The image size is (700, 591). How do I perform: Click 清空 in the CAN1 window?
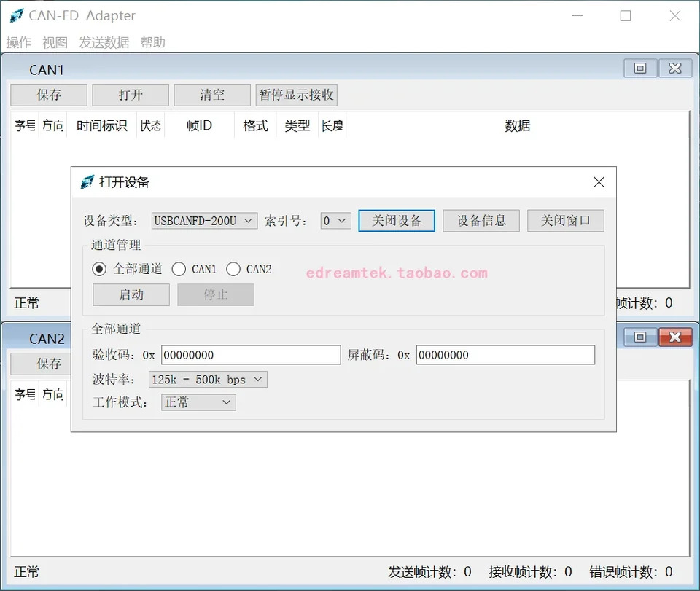coord(212,95)
